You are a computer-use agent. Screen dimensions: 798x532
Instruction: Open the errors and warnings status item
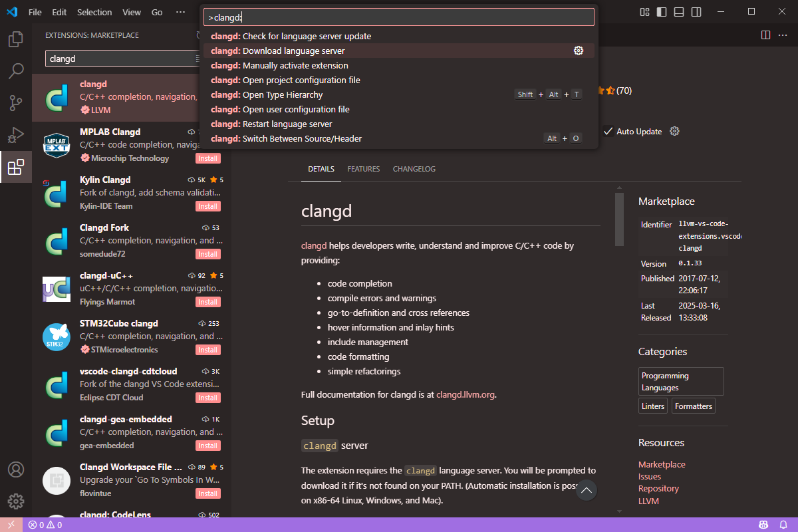pos(45,525)
